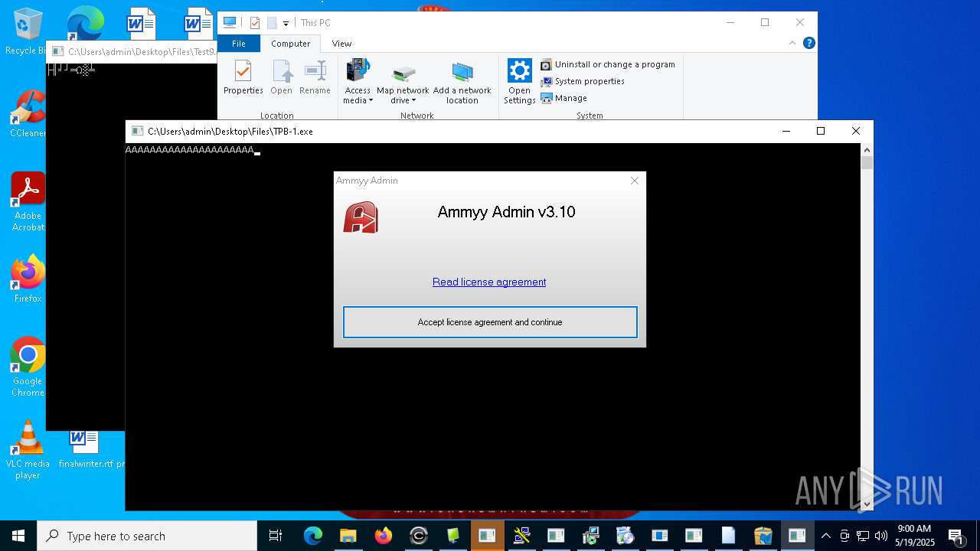Screen dimensions: 980x551
Task: Click the Microsoft Edge desktop icon
Action: pyautogui.click(x=85, y=23)
